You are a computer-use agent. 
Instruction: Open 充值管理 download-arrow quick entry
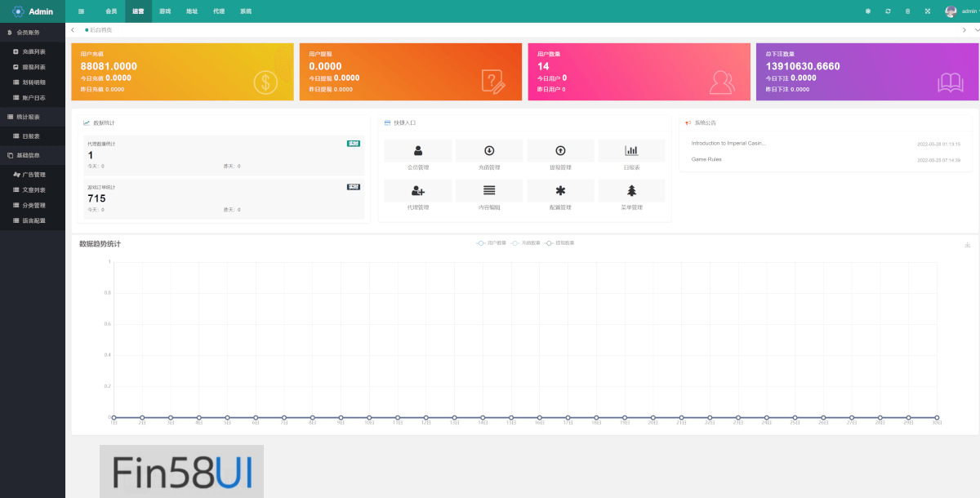pos(489,151)
